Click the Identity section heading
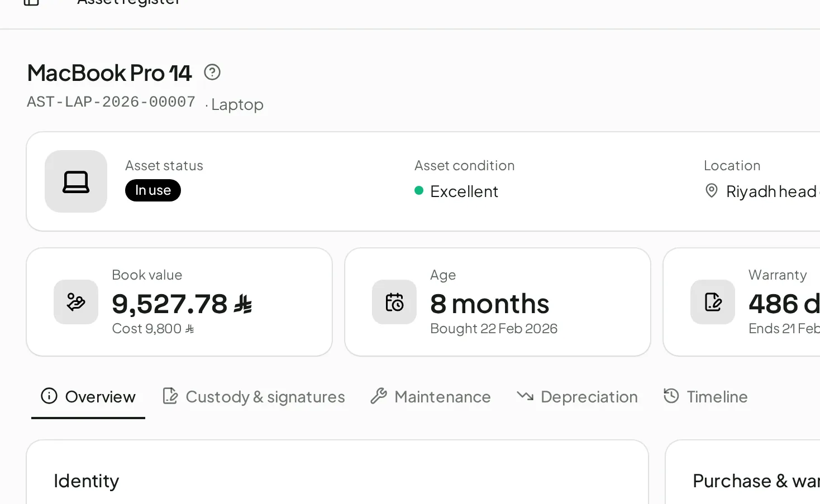The height and width of the screenshot is (504, 820). click(87, 481)
